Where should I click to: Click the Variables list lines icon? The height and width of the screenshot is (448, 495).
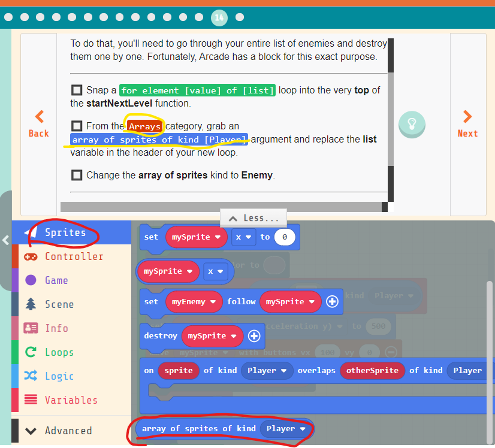(x=31, y=399)
